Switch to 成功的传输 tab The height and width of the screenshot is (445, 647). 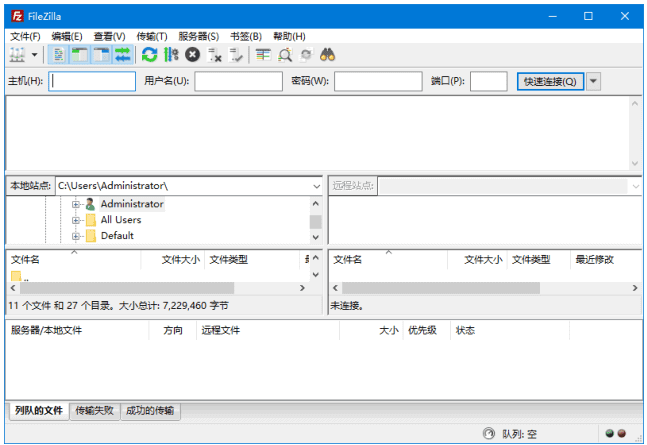150,410
